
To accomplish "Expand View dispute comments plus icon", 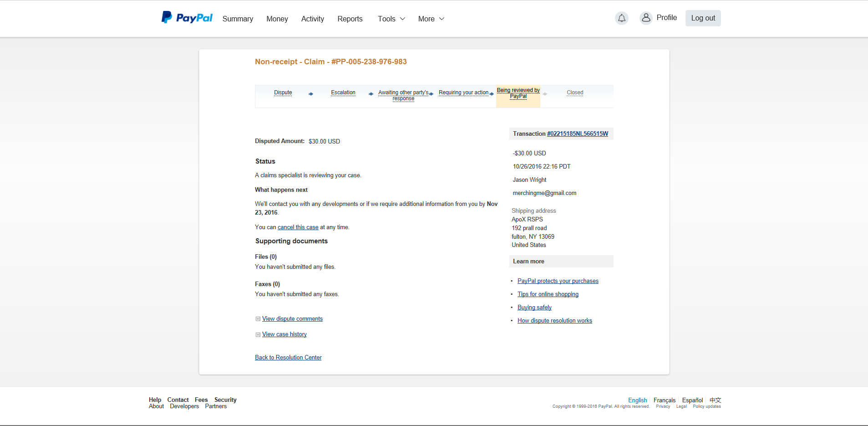I will point(258,319).
